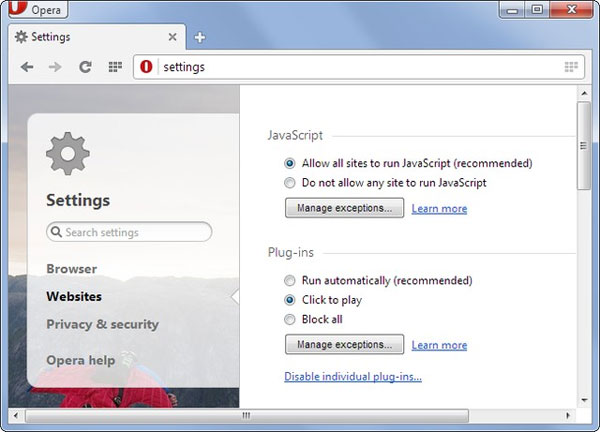The image size is (600, 432).
Task: Open Opera help link in sidebar
Action: pos(81,360)
